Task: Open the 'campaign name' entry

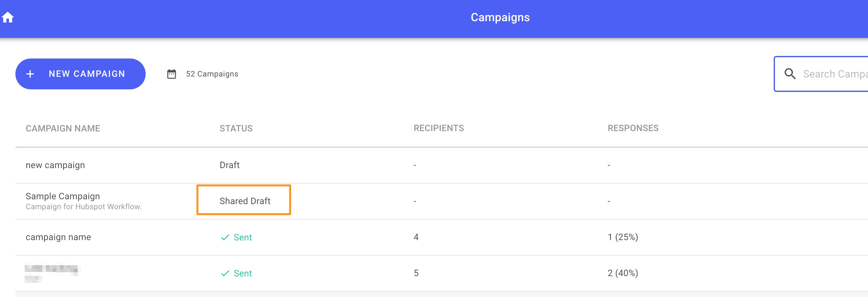Action: [58, 237]
